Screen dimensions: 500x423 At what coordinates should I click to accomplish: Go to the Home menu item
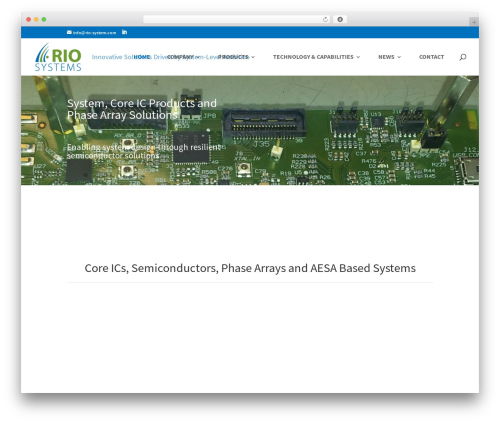click(142, 57)
